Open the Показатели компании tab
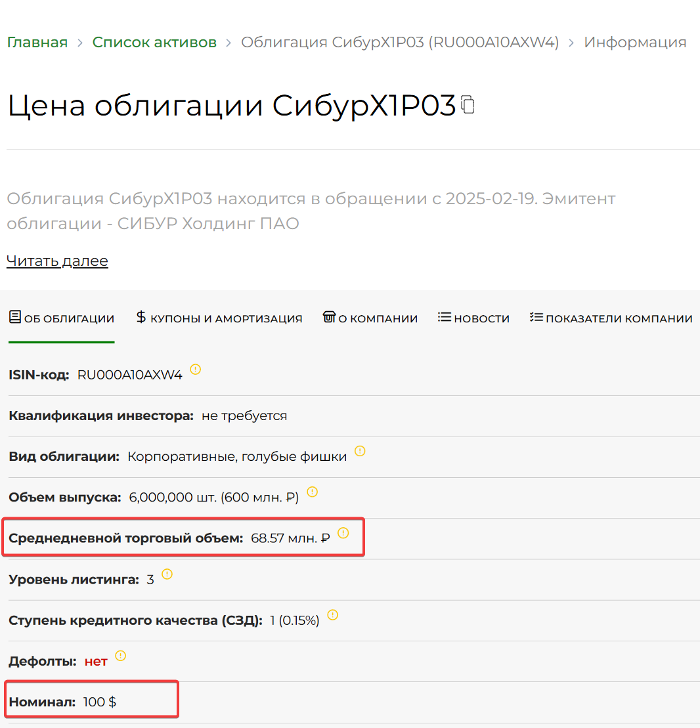The image size is (700, 728). [611, 318]
